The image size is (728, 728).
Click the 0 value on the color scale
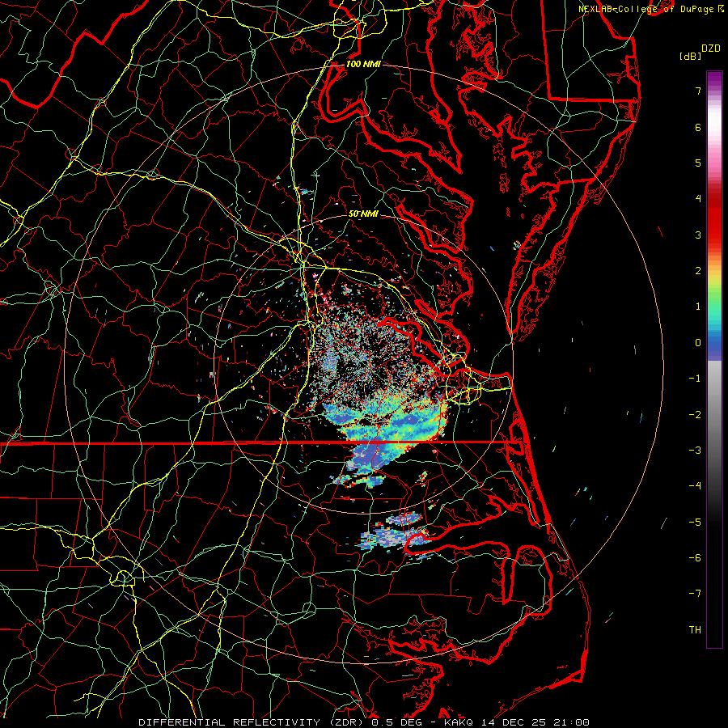[x=698, y=343]
